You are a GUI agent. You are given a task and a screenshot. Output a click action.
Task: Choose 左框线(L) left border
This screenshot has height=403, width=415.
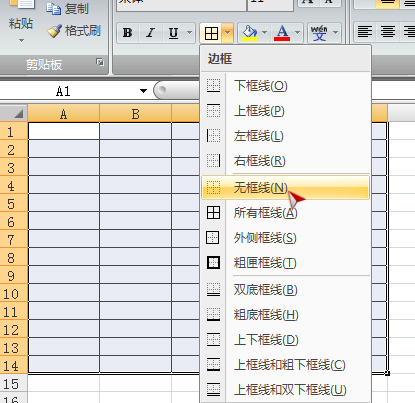(286, 136)
